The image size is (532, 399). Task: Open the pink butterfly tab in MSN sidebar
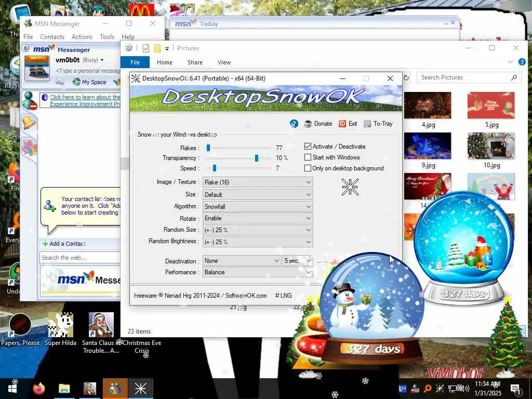pos(30,147)
